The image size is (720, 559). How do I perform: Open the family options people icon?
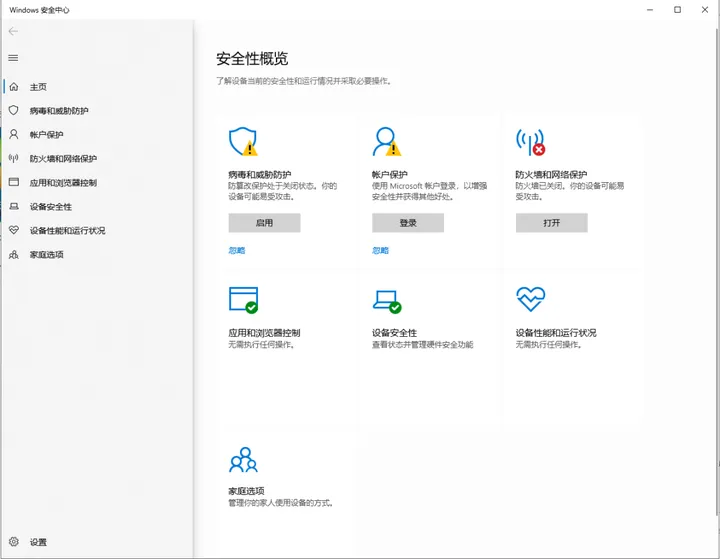(x=243, y=460)
